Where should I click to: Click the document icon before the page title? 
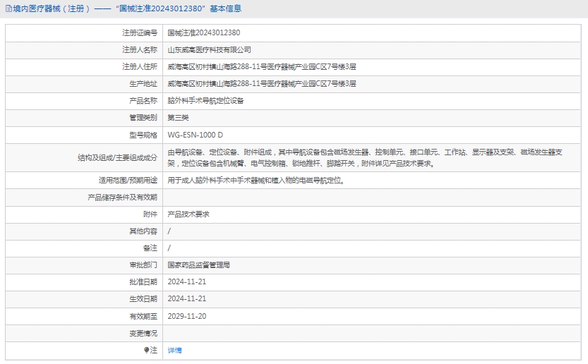[8, 9]
